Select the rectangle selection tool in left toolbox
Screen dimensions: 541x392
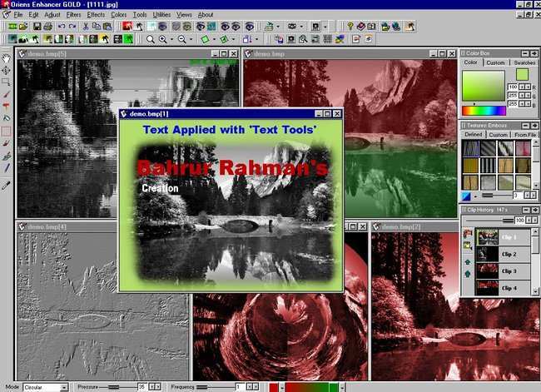click(6, 82)
